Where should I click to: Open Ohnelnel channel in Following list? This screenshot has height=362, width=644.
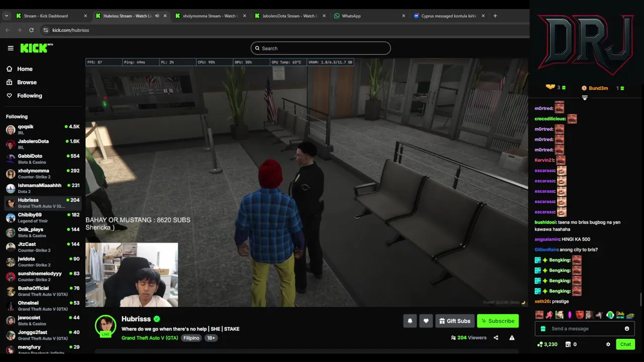(42, 306)
